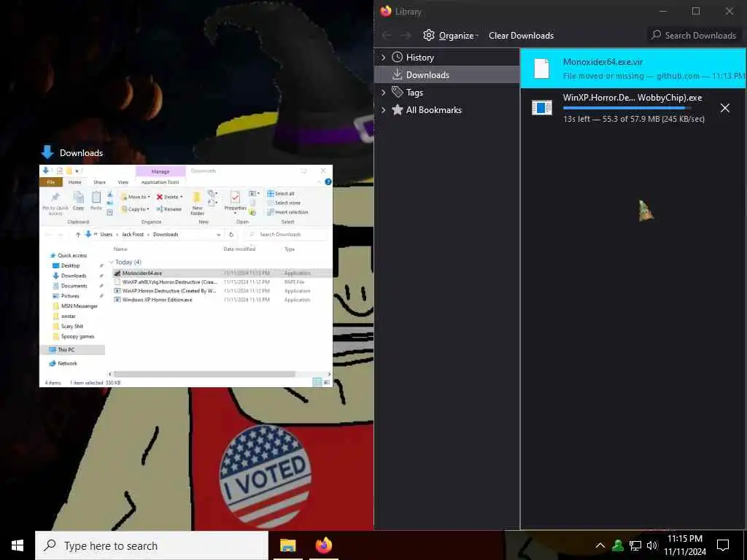The width and height of the screenshot is (747, 560).
Task: Select Monoxidex64.exe in Explorer file list
Action: click(222, 273)
